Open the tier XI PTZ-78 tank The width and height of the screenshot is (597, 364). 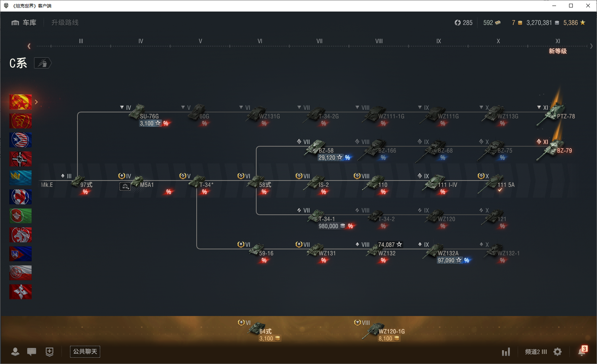pyautogui.click(x=556, y=114)
